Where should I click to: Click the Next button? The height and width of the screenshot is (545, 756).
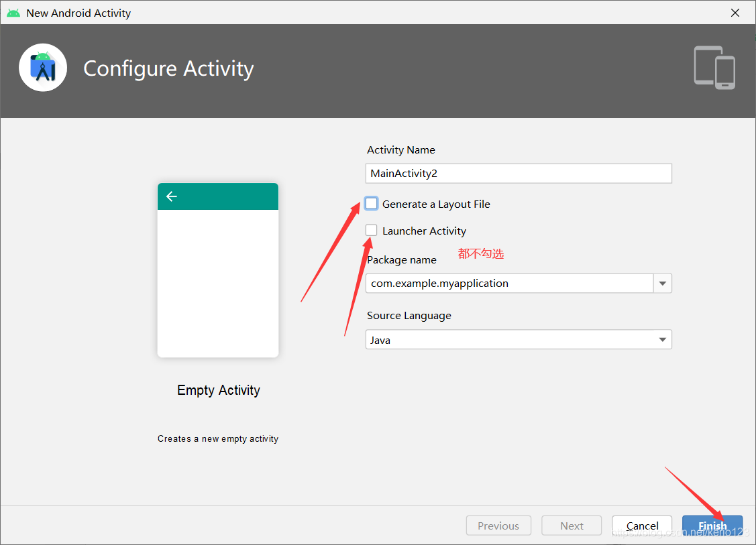[x=572, y=526]
